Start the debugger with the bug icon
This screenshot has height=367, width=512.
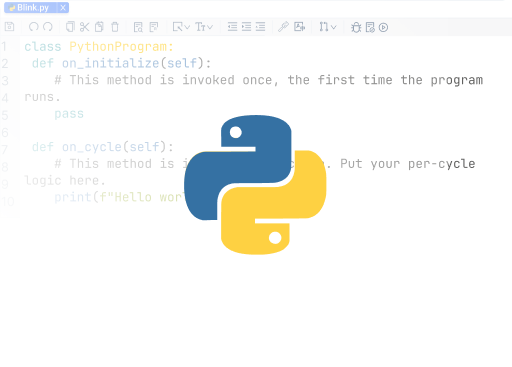[356, 27]
